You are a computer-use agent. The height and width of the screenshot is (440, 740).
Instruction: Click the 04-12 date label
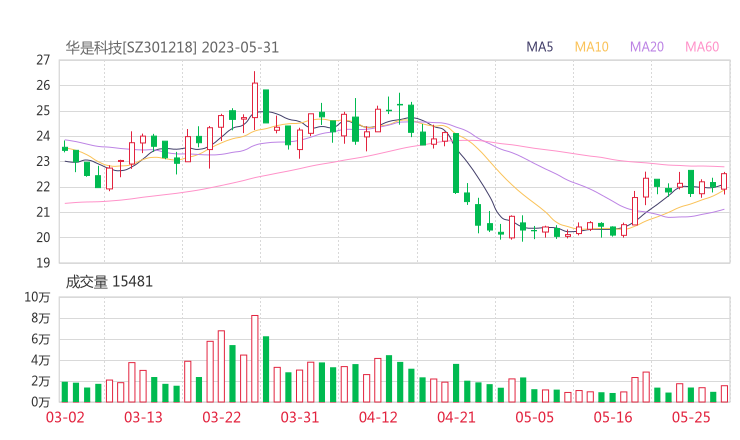pos(378,417)
